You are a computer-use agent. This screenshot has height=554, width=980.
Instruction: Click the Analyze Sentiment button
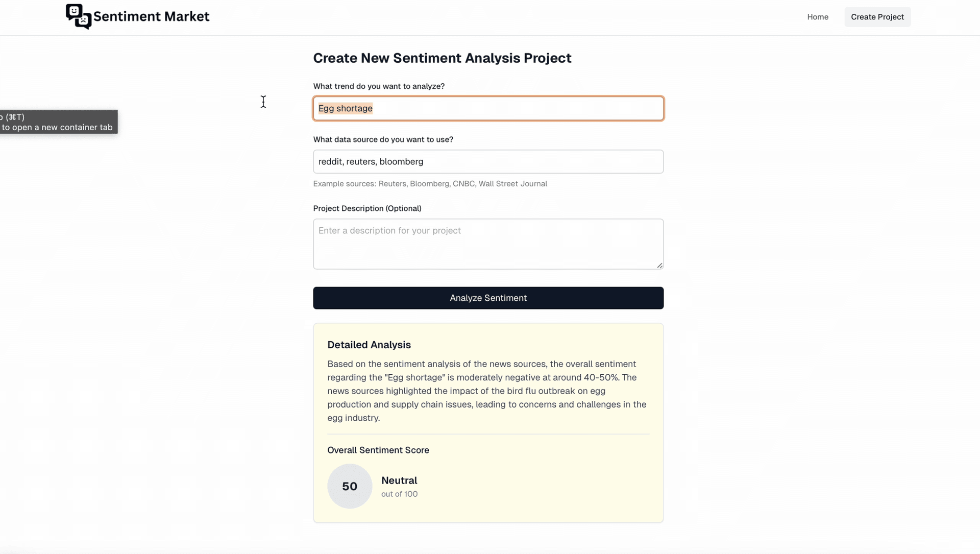coord(488,298)
